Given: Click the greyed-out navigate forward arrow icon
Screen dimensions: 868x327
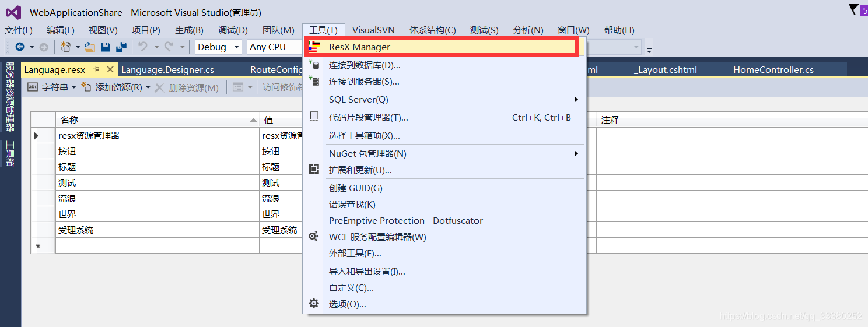Looking at the screenshot, I should coord(43,47).
